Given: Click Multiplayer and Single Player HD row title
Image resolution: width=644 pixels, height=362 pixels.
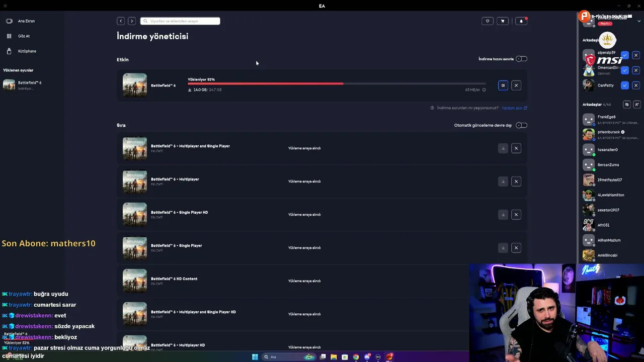Looking at the screenshot, I should click(193, 312).
